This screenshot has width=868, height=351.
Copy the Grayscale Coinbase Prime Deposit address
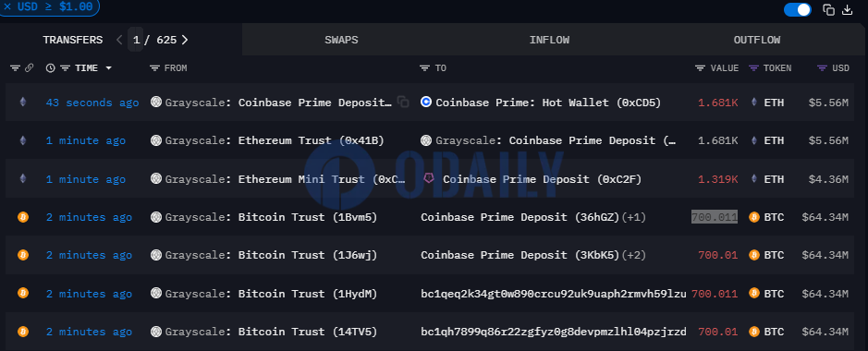(x=403, y=103)
